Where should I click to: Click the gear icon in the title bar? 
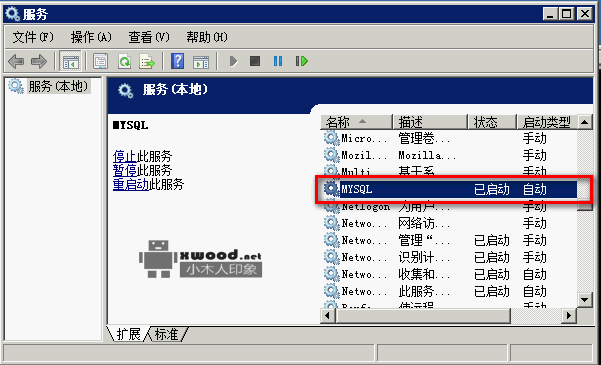13,14
